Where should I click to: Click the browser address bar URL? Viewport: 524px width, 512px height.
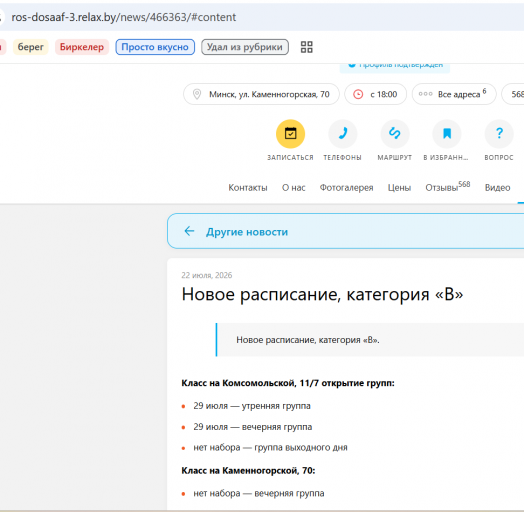tap(124, 17)
